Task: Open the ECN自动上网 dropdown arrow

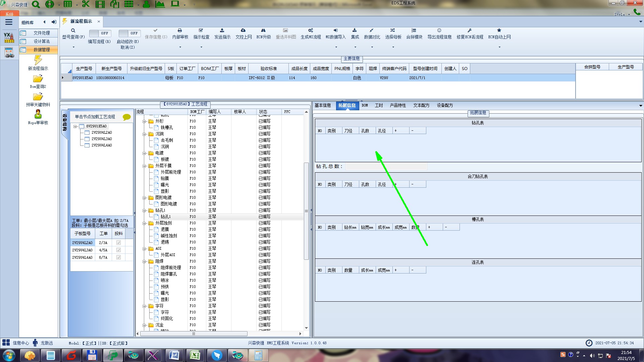Action: click(499, 47)
